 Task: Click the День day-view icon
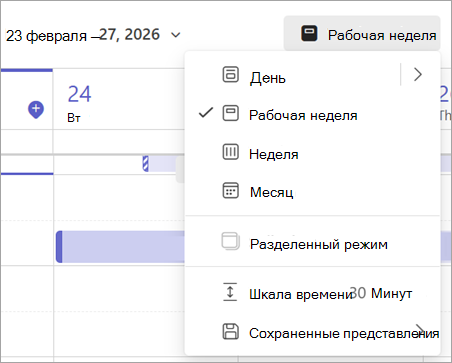231,74
